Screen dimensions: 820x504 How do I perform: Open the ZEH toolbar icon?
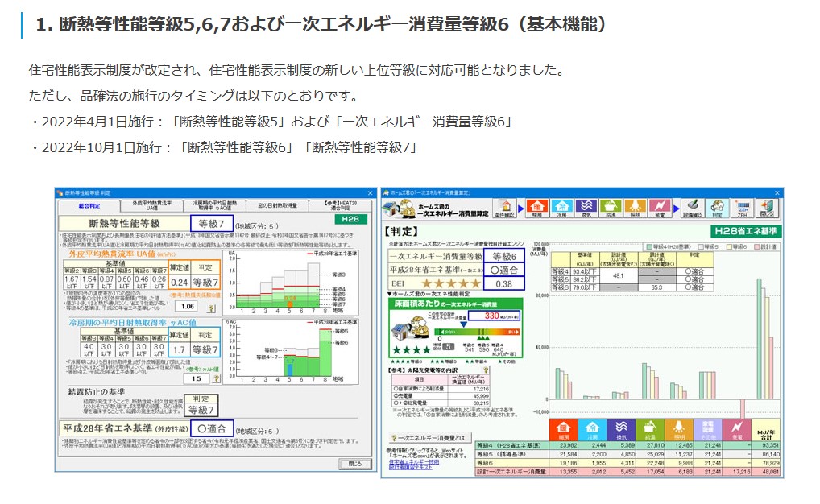point(742,208)
